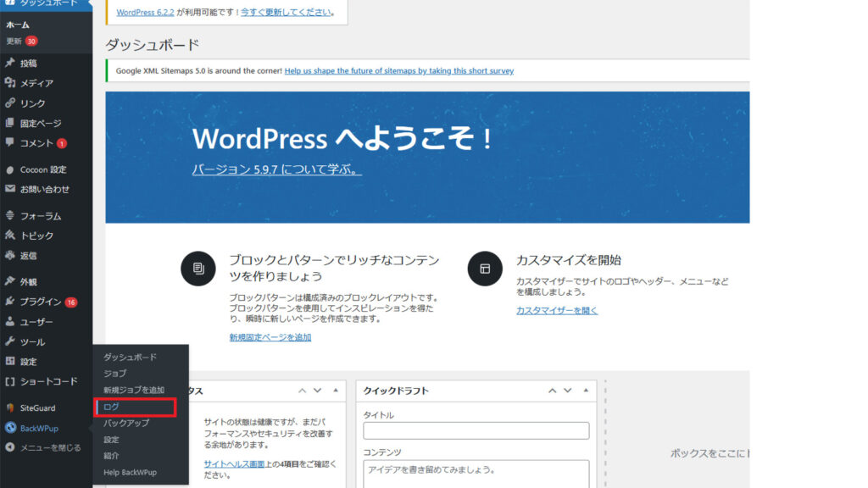Move クイックドラフト widget up
Image resolution: width=868 pixels, height=488 pixels.
[x=552, y=391]
